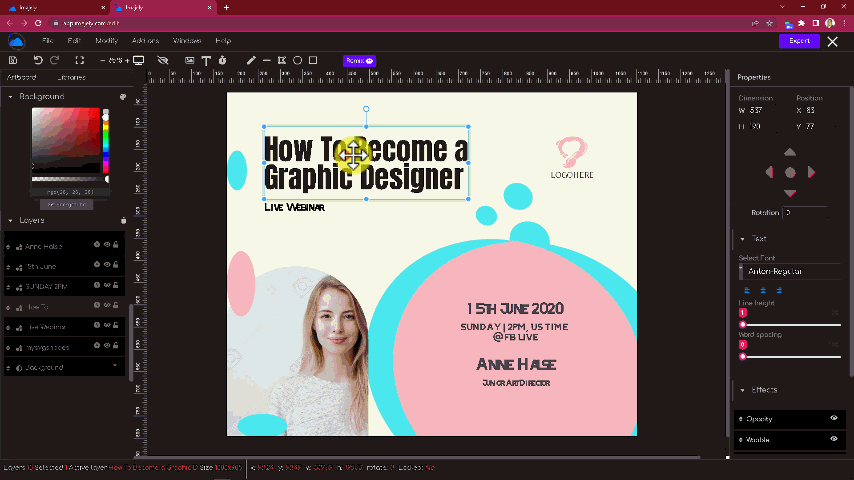The height and width of the screenshot is (480, 854).
Task: Open the Add-ons menu
Action: tap(145, 41)
